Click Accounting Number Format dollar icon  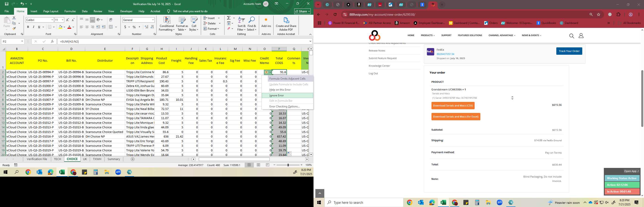coord(125,27)
